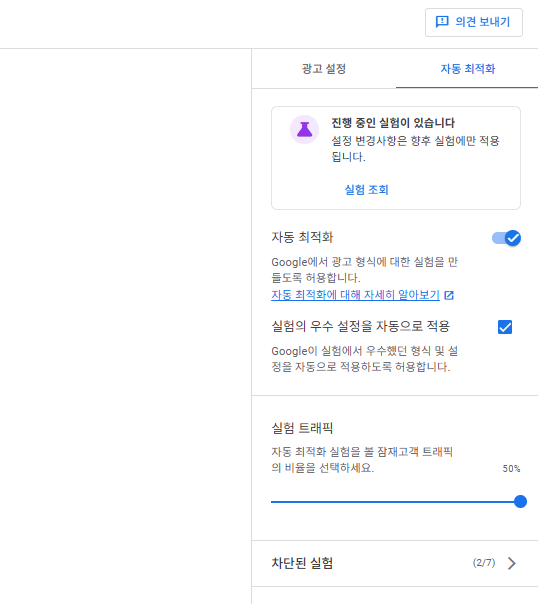
Task: Uncheck 실험의 우수 설정을 자동으로 적용
Action: coord(504,327)
